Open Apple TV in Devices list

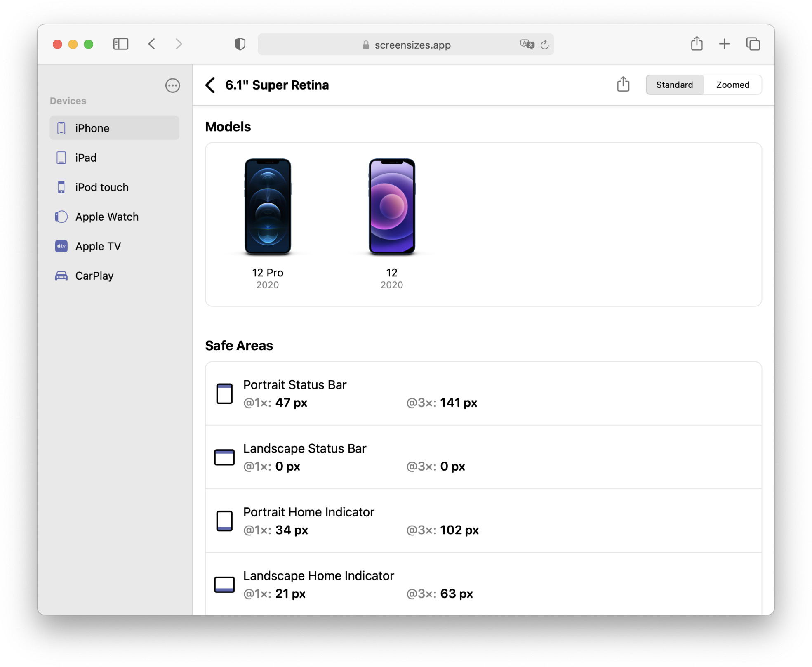114,246
